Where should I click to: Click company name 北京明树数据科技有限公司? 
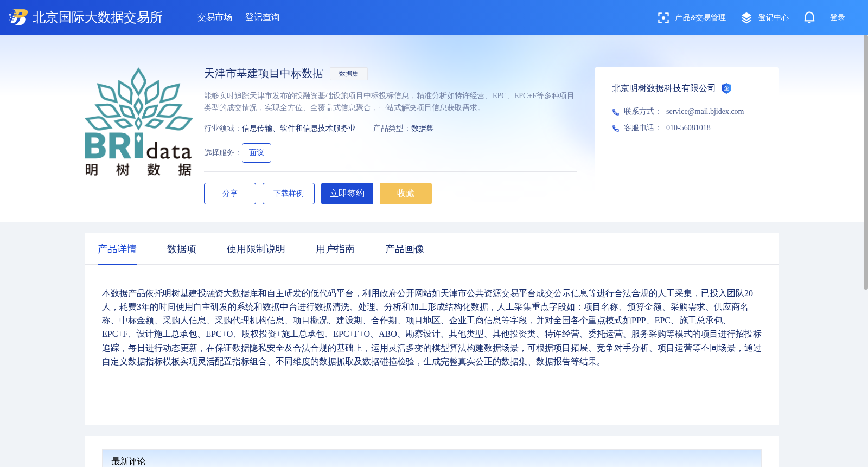click(x=663, y=88)
